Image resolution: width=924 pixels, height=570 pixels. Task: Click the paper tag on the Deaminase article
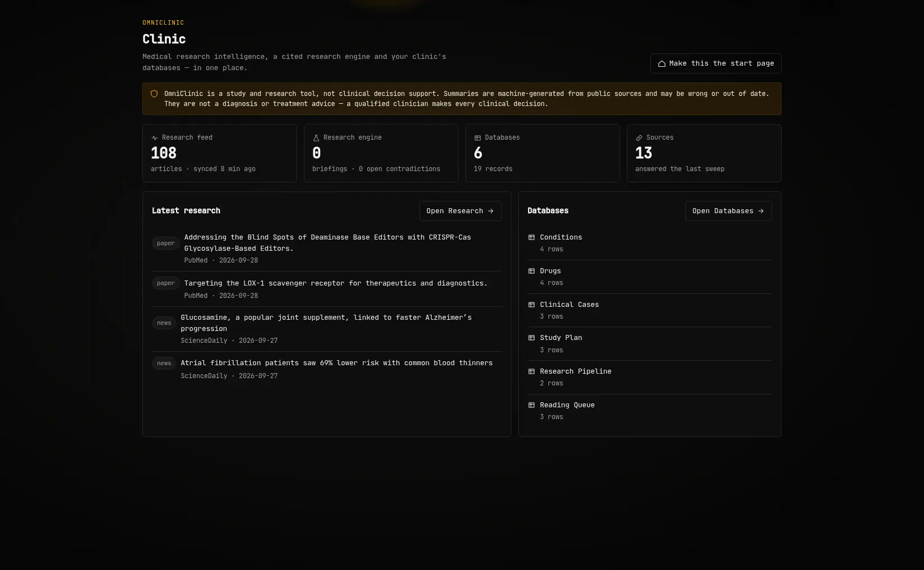[165, 243]
